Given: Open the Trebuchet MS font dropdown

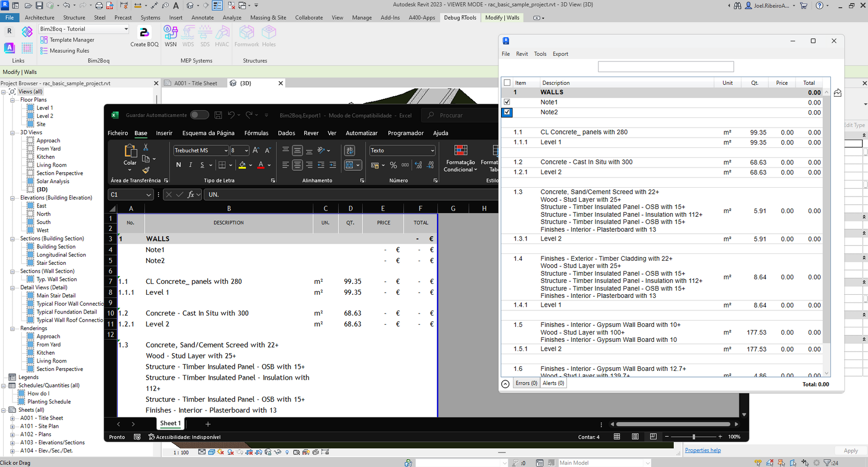Looking at the screenshot, I should (x=226, y=150).
